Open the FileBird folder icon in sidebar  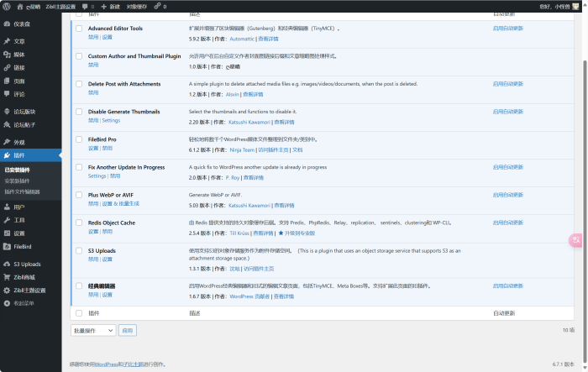tap(7, 246)
